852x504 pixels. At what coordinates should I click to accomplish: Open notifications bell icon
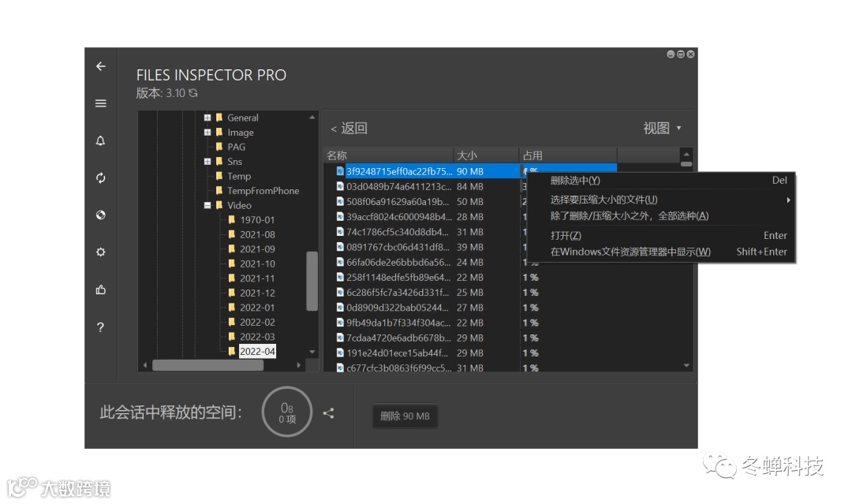(x=100, y=140)
